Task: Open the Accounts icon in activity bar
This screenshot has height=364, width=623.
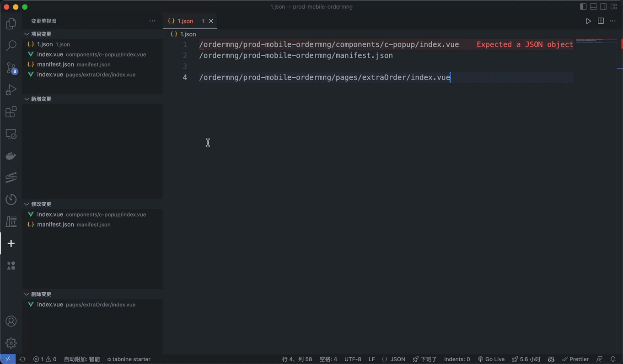Action: click(x=11, y=321)
